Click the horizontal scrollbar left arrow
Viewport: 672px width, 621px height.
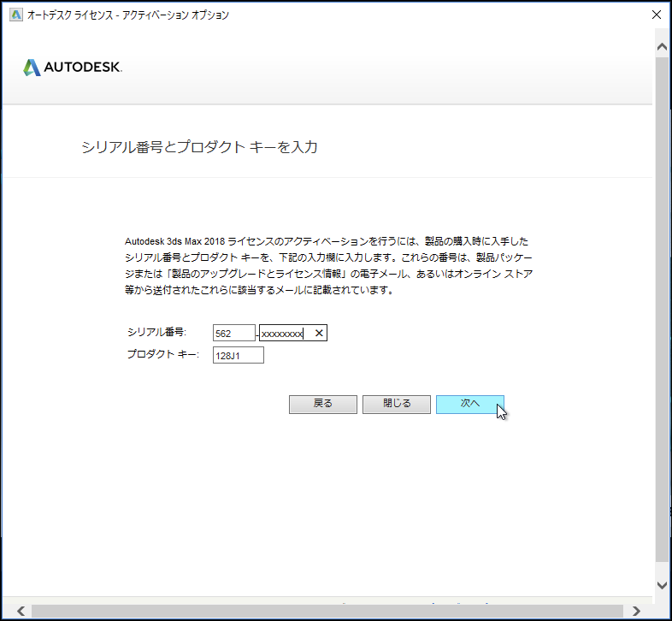pos(21,611)
